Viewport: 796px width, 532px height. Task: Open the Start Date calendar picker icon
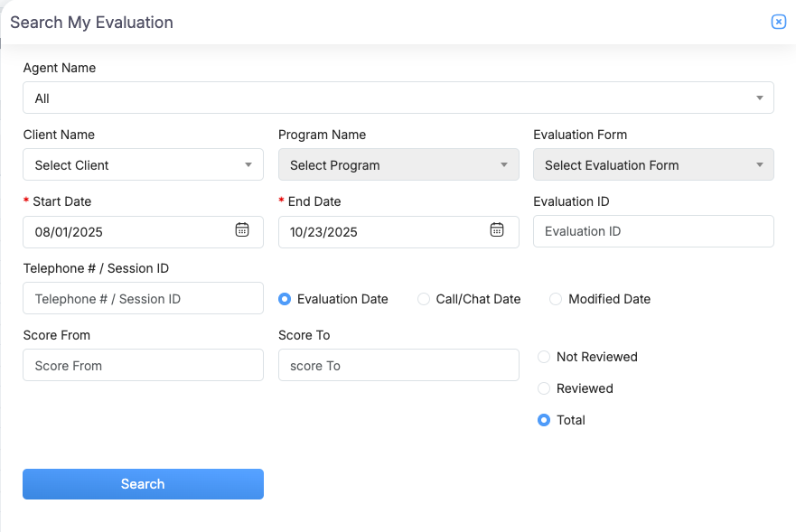(242, 230)
